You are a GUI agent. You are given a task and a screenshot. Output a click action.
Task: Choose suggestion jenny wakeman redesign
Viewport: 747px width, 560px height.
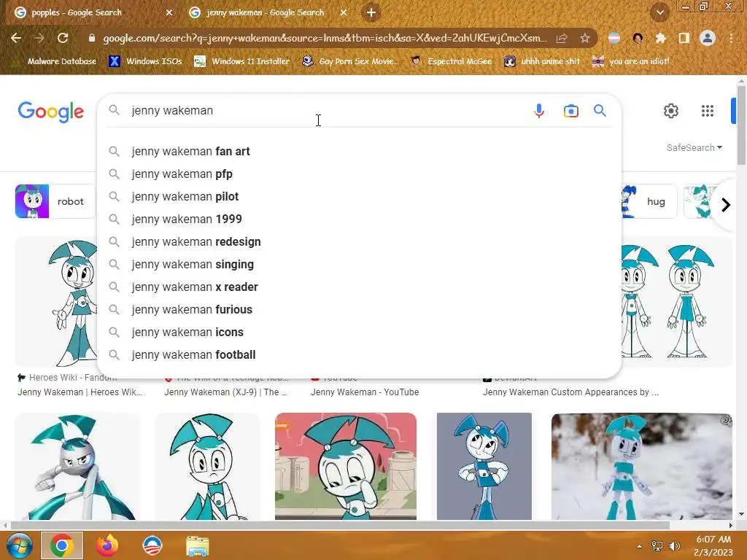(359, 242)
